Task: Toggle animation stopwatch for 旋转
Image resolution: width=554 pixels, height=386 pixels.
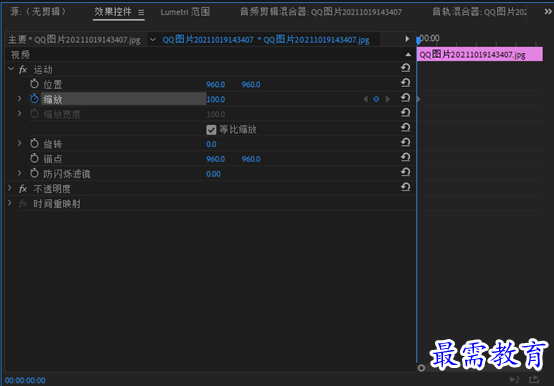Action: [x=34, y=144]
